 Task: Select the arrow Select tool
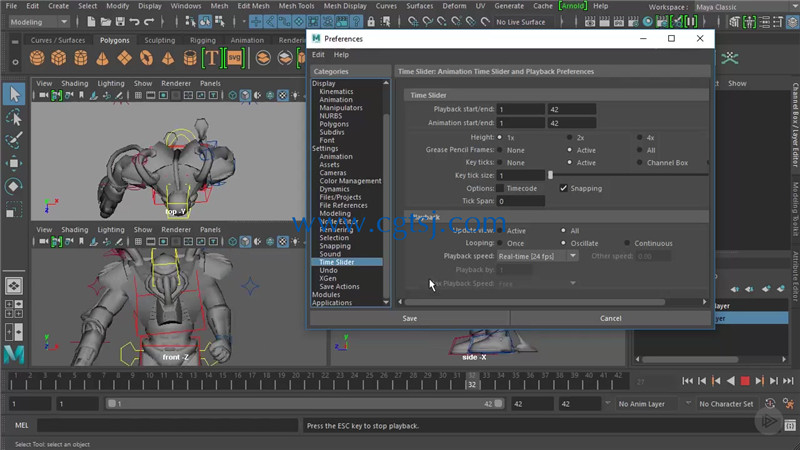coord(14,94)
